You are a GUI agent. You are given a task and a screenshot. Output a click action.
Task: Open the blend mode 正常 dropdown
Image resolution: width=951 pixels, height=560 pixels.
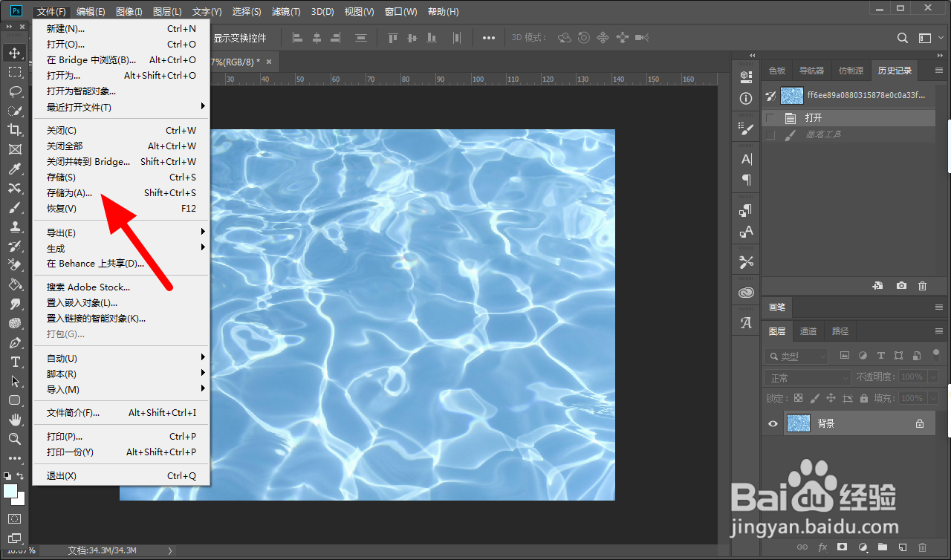point(808,377)
